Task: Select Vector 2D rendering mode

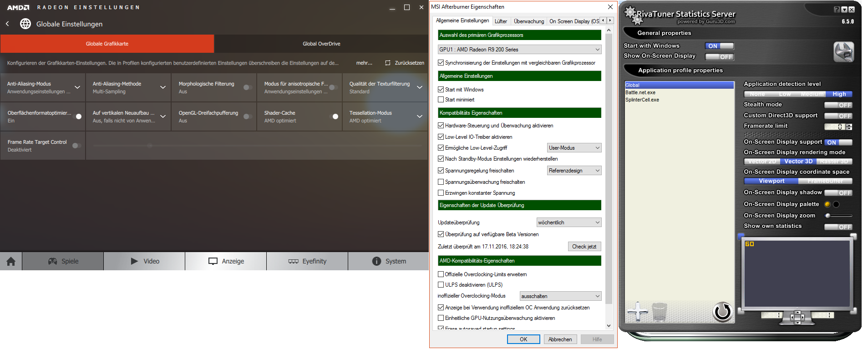Action: [762, 162]
